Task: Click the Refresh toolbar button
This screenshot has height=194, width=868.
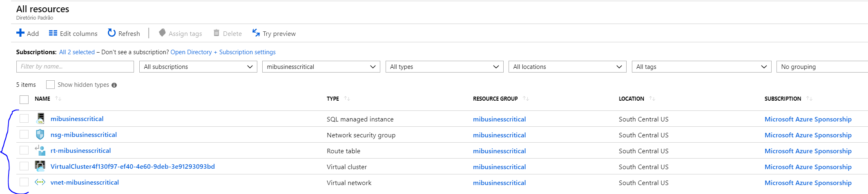Action: [x=124, y=33]
